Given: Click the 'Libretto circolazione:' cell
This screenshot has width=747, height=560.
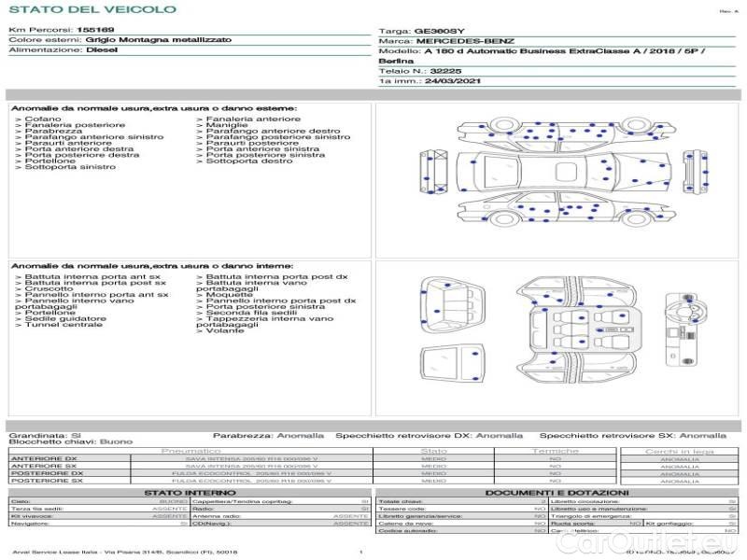Looking at the screenshot, I should coord(643,501).
